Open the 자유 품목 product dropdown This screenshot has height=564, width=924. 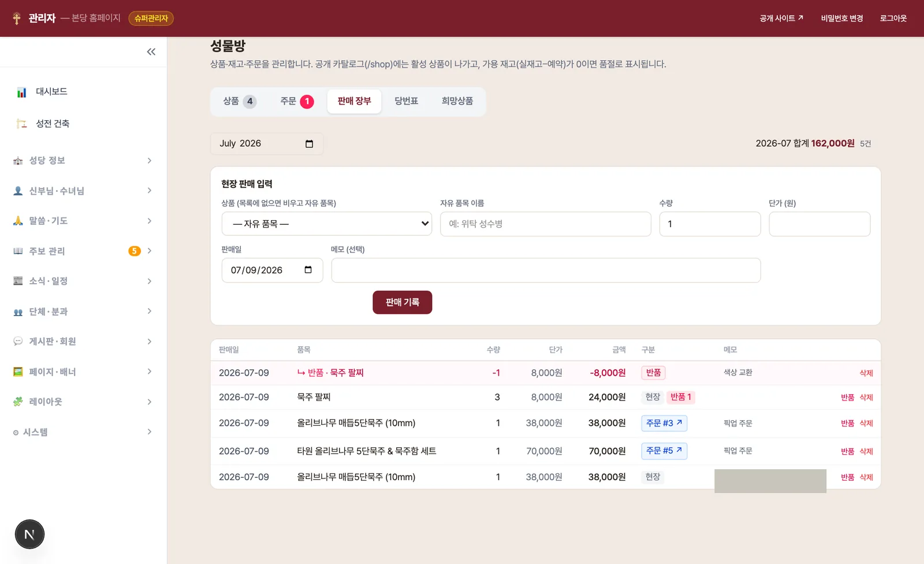pos(327,224)
